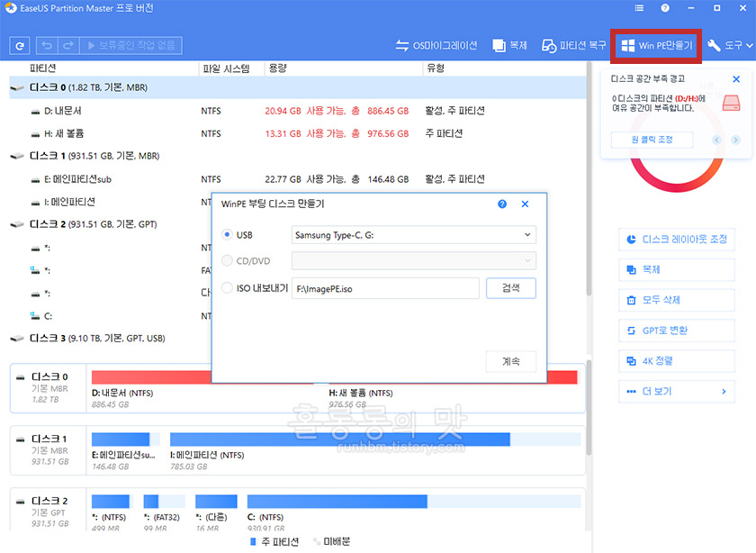756x553 pixels.
Task: Click the 미배분 legend swatch
Action: (x=316, y=541)
